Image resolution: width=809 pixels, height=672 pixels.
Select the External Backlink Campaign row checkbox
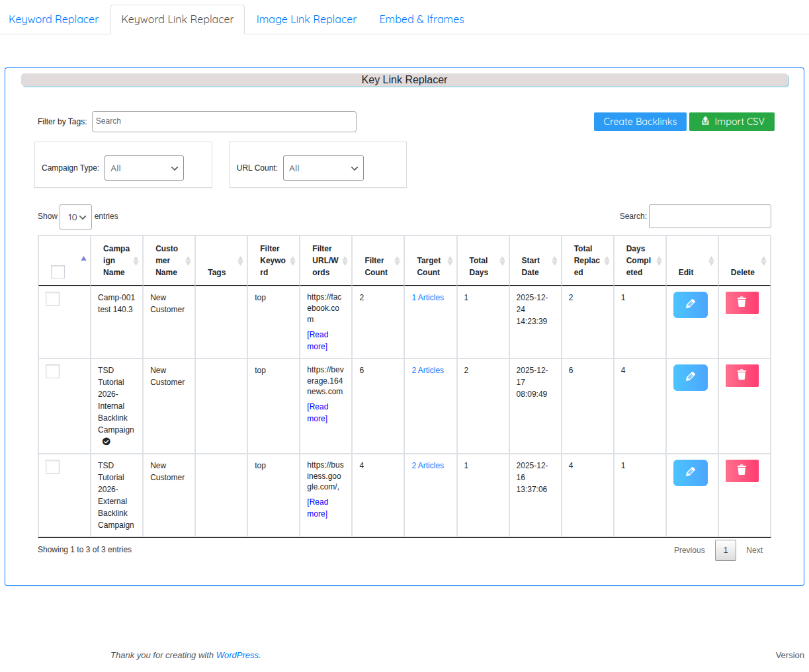(x=53, y=467)
